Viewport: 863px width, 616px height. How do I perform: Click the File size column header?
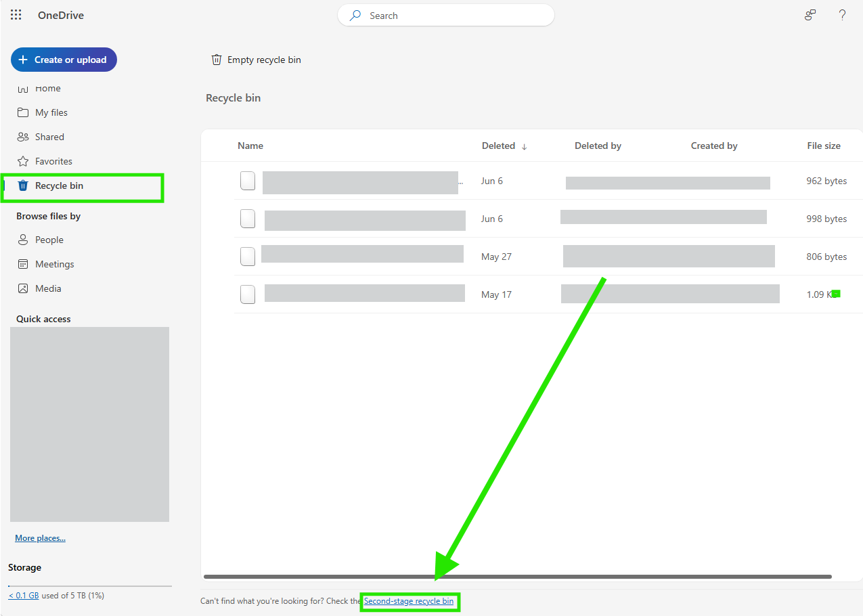tap(824, 146)
